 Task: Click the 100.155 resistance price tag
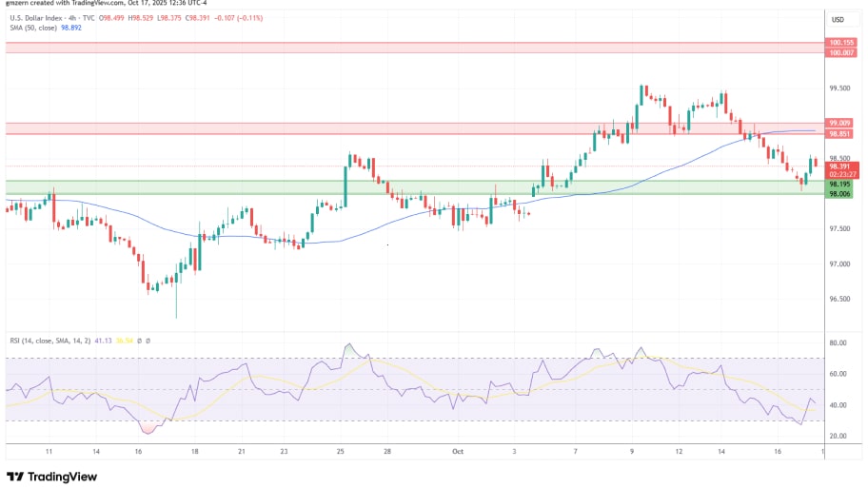click(x=841, y=43)
